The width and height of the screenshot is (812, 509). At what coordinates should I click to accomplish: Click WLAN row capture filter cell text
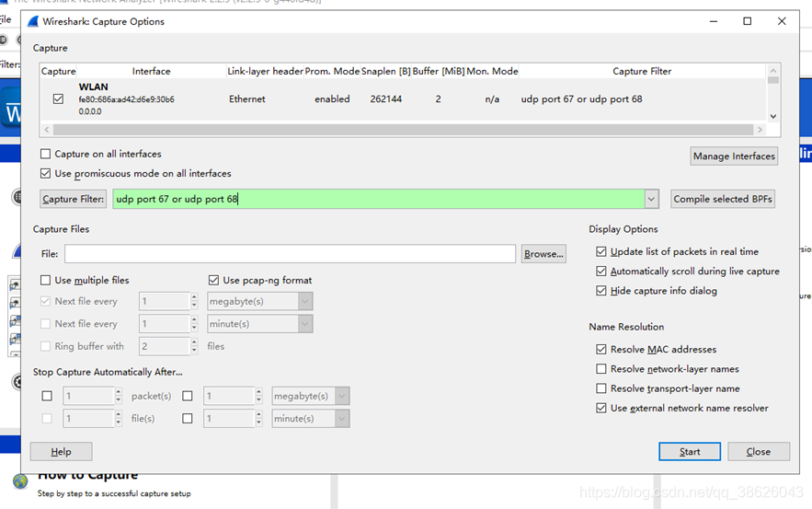(x=581, y=99)
